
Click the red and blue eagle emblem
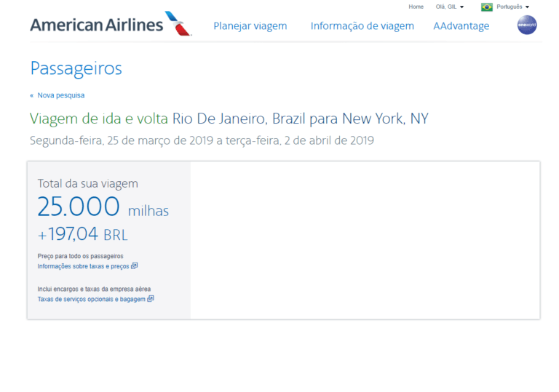[x=178, y=23]
